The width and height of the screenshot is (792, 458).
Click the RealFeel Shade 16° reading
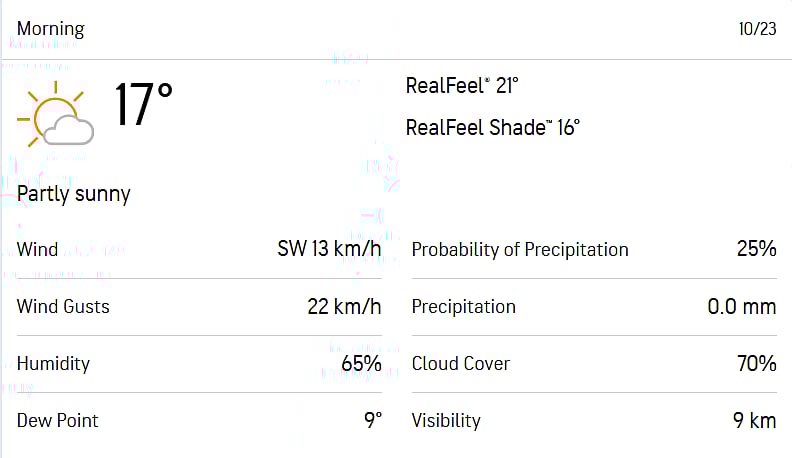[492, 128]
